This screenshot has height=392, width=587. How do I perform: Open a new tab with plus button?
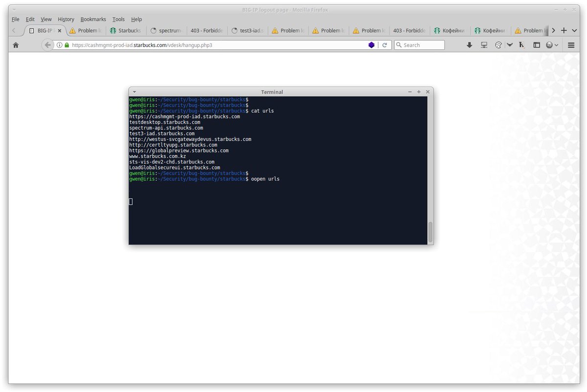[564, 30]
